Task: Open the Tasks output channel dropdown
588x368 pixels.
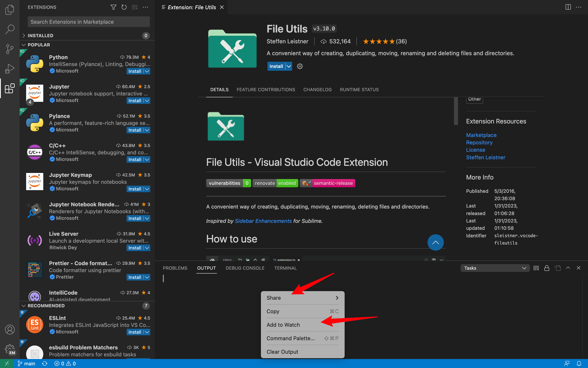Action: 495,268
